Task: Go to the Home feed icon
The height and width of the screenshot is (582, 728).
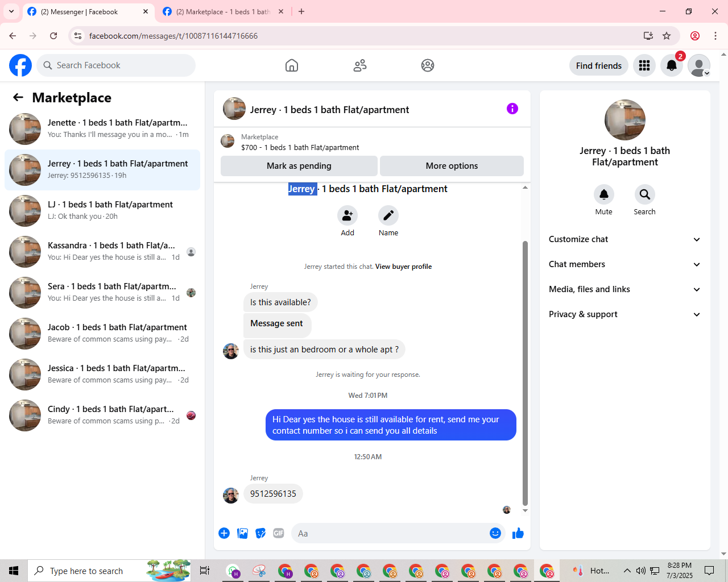Action: [x=292, y=65]
